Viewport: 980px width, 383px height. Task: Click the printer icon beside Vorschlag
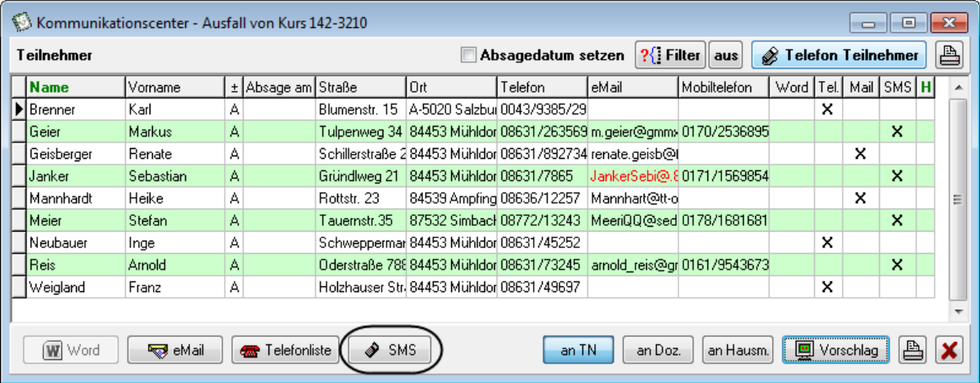pos(912,350)
